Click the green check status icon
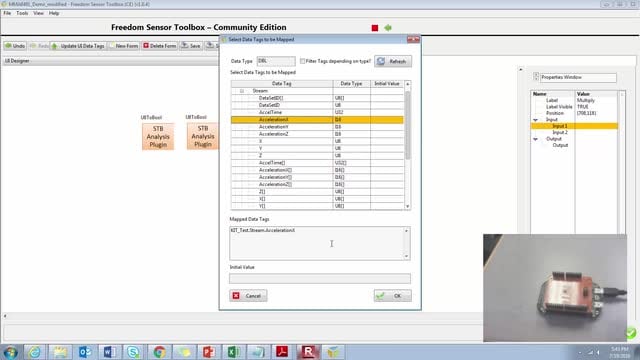Screen dimensions: 640x360 pos(631,333)
